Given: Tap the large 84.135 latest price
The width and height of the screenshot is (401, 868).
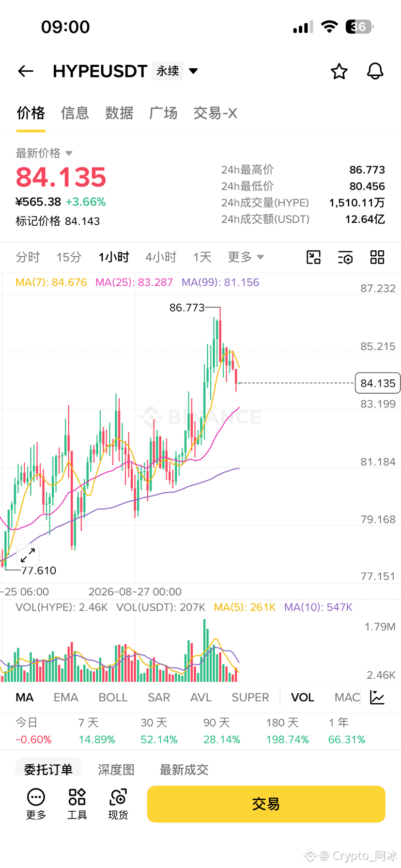Looking at the screenshot, I should [61, 177].
